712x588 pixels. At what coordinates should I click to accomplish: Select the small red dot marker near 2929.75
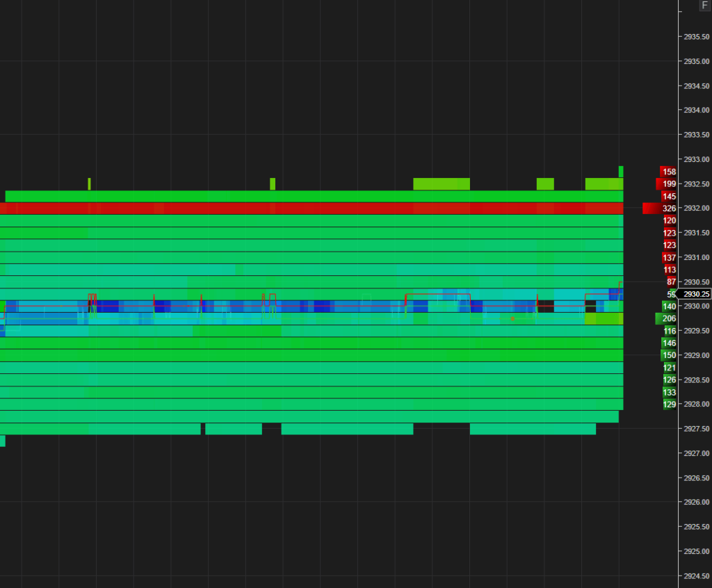pos(513,318)
